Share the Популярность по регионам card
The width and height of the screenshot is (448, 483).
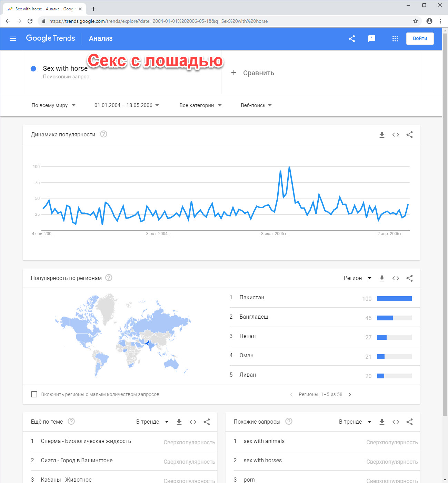coord(409,278)
